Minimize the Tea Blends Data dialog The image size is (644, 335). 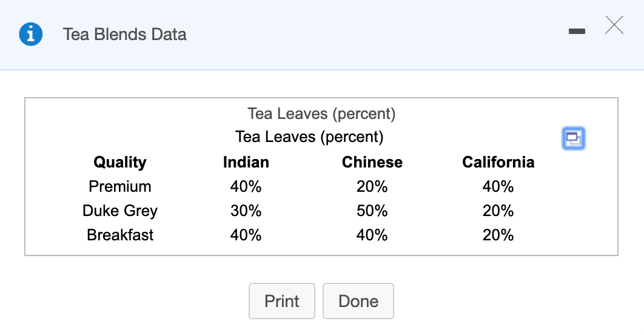coord(577,31)
